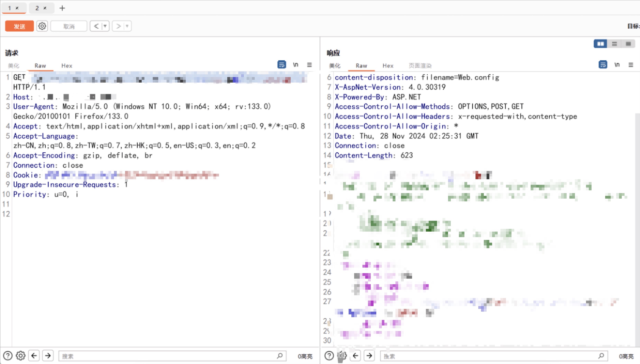Open history dropdown beside < button
The height and width of the screenshot is (364, 640).
click(105, 26)
